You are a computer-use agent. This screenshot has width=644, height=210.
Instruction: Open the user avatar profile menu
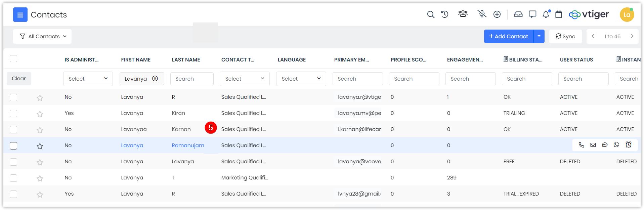click(x=627, y=15)
